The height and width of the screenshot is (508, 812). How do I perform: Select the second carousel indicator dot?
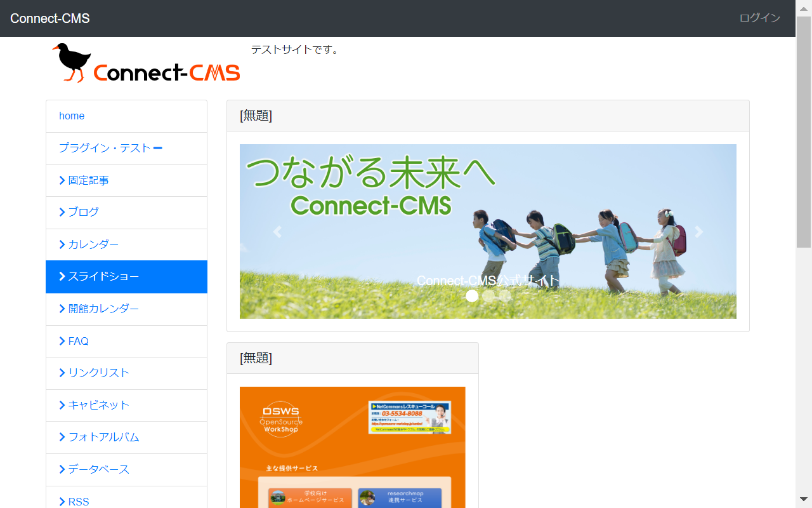click(488, 296)
